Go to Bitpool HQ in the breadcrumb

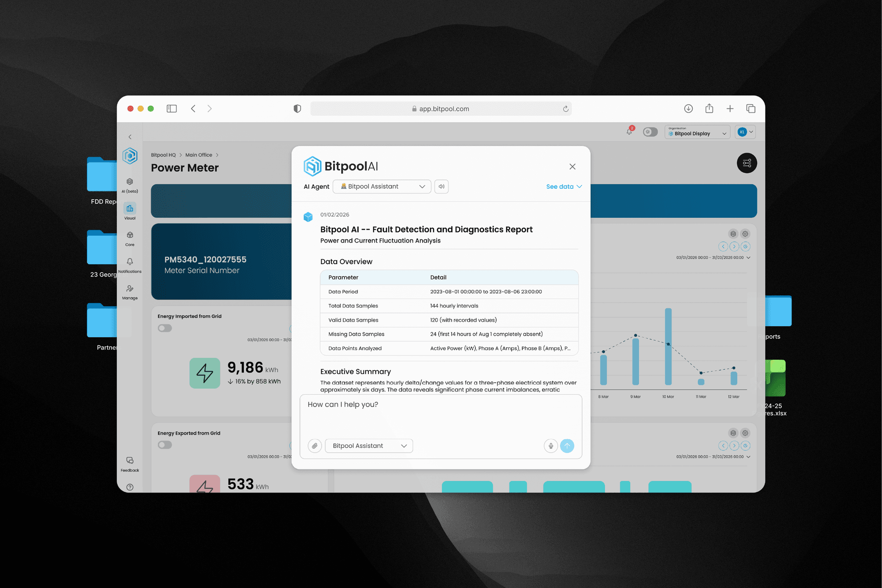point(163,155)
